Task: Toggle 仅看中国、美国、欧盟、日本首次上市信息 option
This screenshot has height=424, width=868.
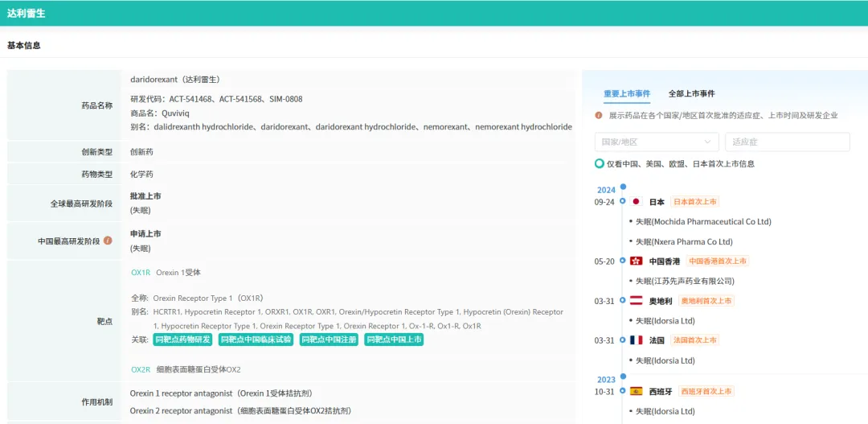Action: [x=600, y=163]
